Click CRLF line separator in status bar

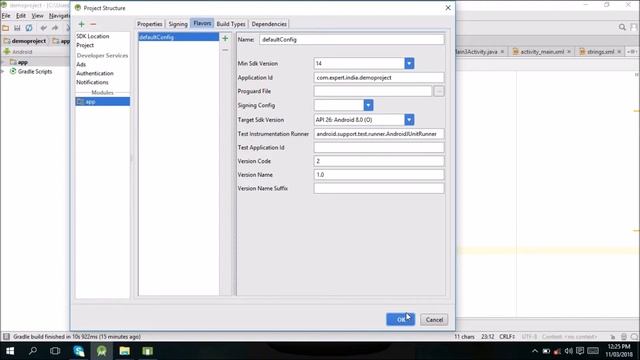coord(507,336)
